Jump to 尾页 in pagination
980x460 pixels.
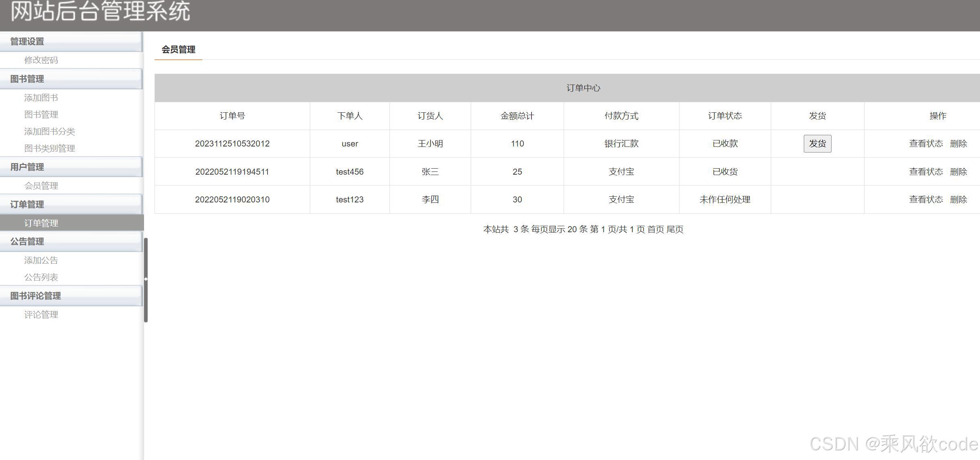(675, 229)
